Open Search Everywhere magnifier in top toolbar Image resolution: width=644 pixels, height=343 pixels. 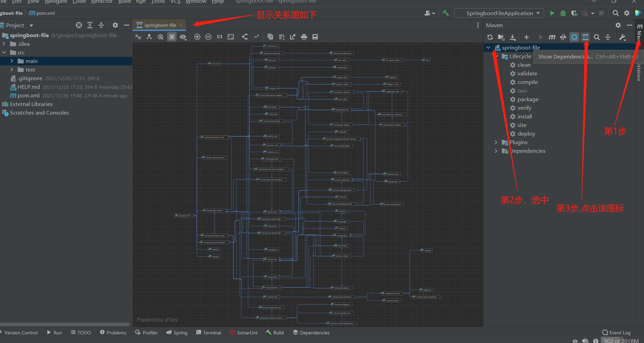(615, 13)
